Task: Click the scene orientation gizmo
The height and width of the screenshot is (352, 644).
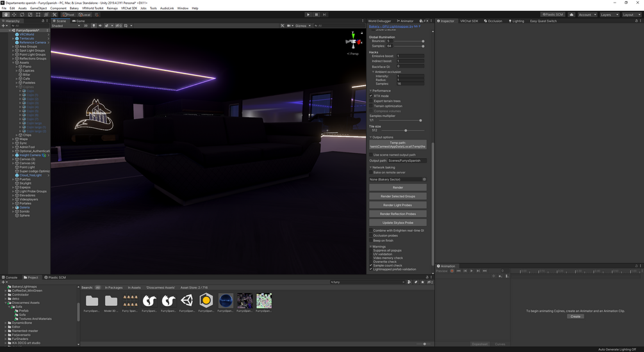Action: click(x=353, y=42)
